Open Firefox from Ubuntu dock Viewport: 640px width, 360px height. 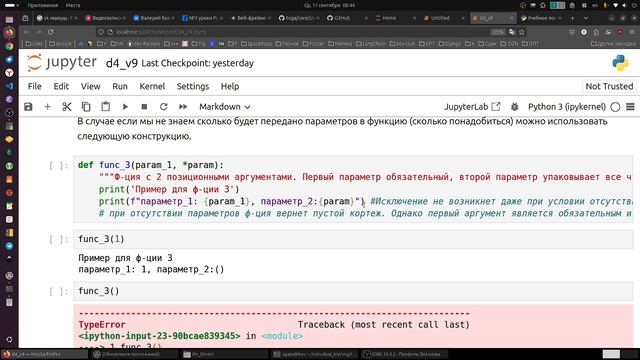point(9,32)
